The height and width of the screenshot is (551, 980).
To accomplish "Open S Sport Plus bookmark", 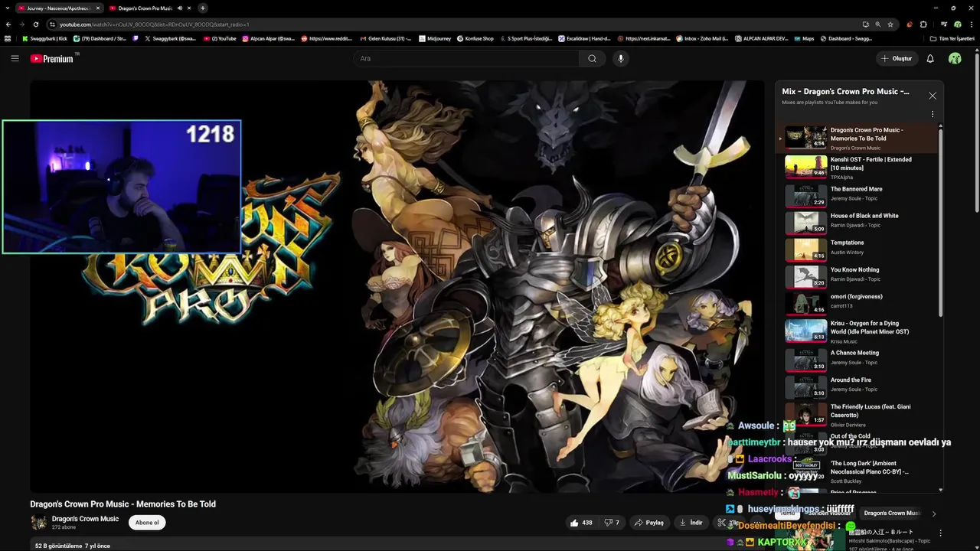I will [526, 38].
